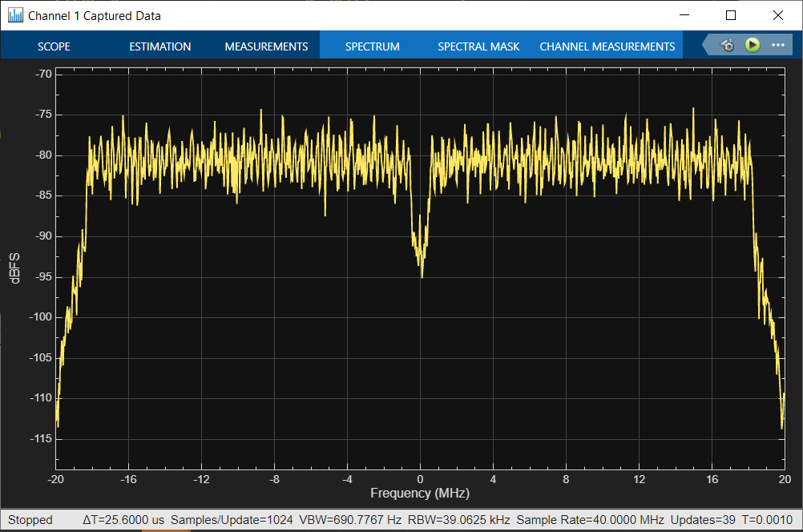This screenshot has height=532, width=803.
Task: Close the Channel 1 Captured Data window
Action: click(x=777, y=15)
